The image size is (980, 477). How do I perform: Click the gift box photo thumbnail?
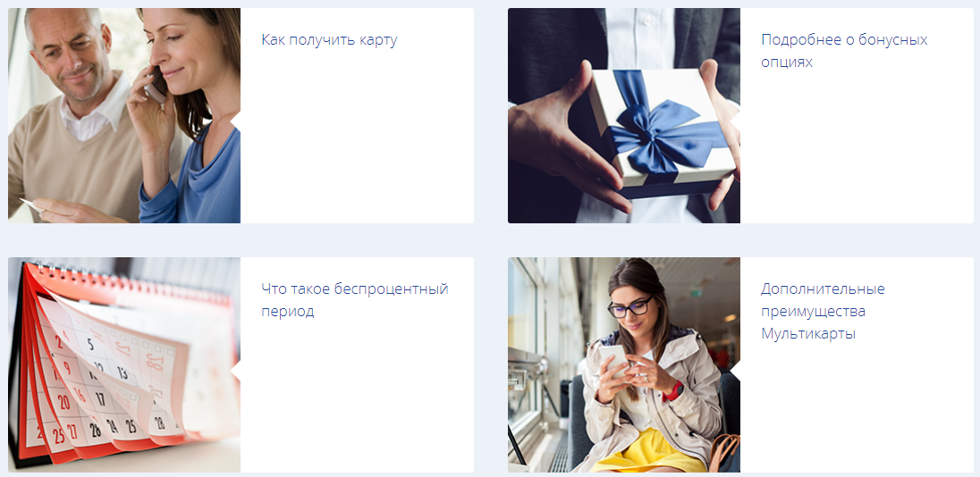click(624, 115)
